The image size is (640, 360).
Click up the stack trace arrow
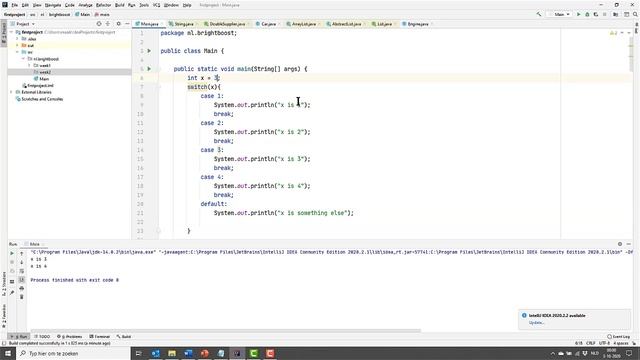(x=22, y=253)
